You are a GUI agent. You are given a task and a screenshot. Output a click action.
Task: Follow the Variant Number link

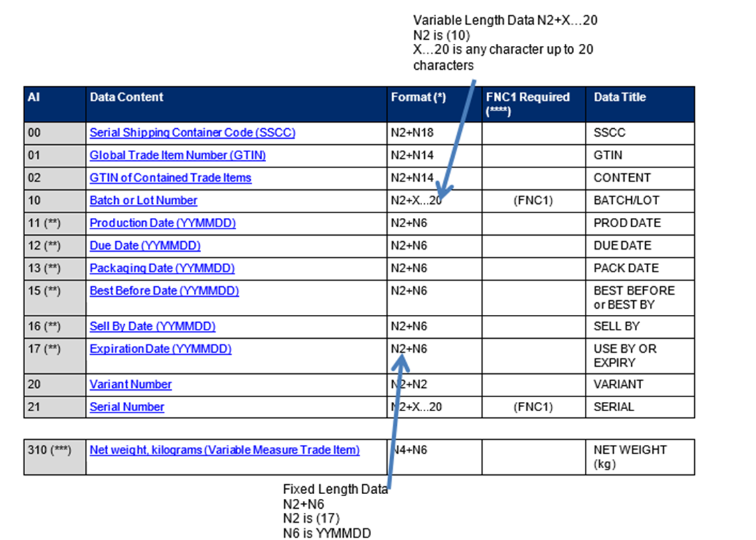(130, 385)
